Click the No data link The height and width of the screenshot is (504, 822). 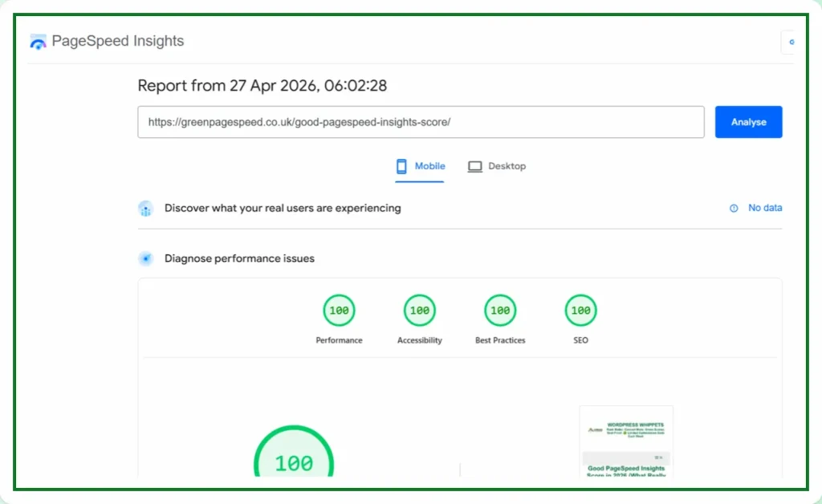point(764,208)
